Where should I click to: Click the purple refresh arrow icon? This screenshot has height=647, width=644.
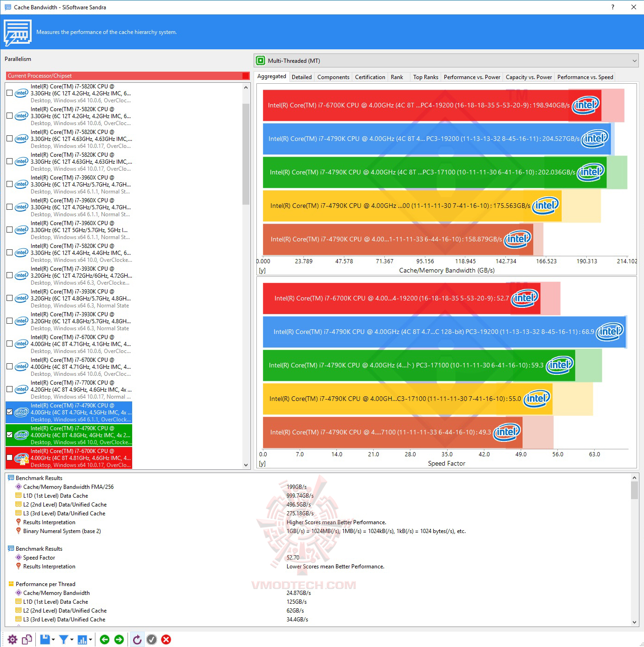click(137, 640)
